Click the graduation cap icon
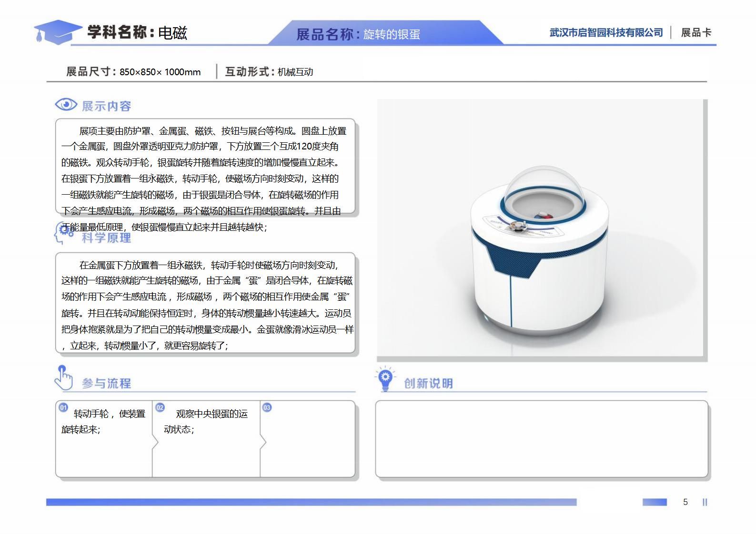 pyautogui.click(x=58, y=32)
